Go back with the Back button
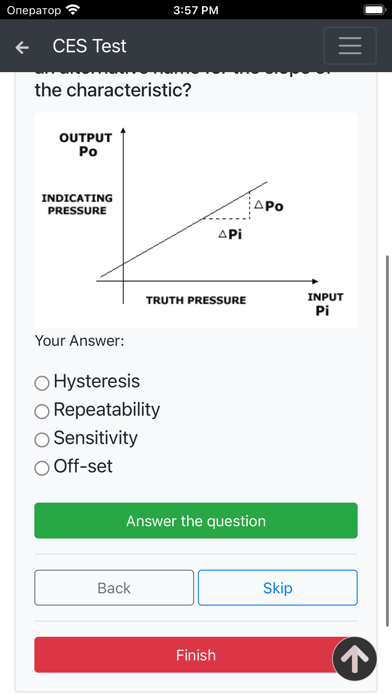This screenshot has height=696, width=392. pos(114,588)
